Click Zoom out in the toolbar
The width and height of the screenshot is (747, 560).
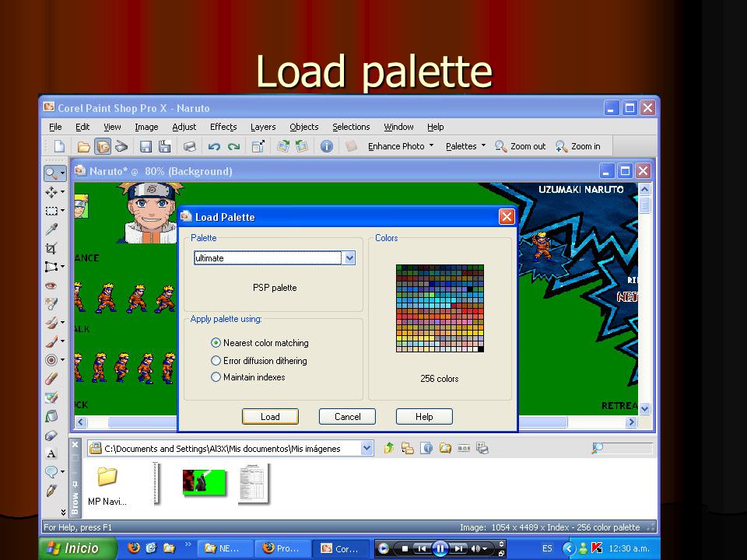521,146
